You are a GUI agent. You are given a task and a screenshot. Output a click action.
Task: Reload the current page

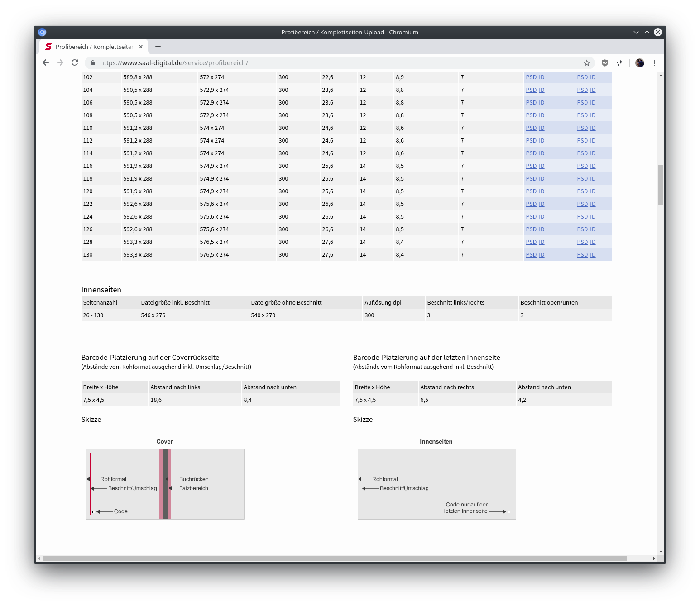75,63
